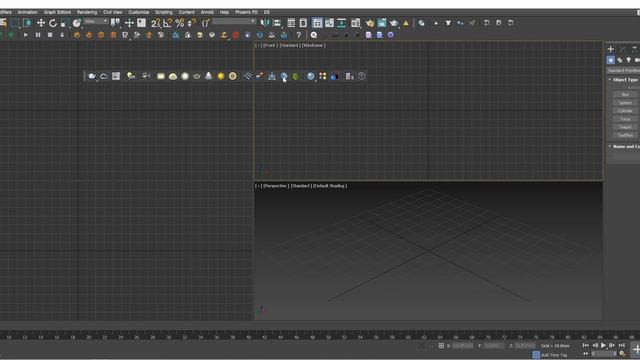640x360 pixels.
Task: Toggle the Ribbon display
Action: click(x=317, y=23)
